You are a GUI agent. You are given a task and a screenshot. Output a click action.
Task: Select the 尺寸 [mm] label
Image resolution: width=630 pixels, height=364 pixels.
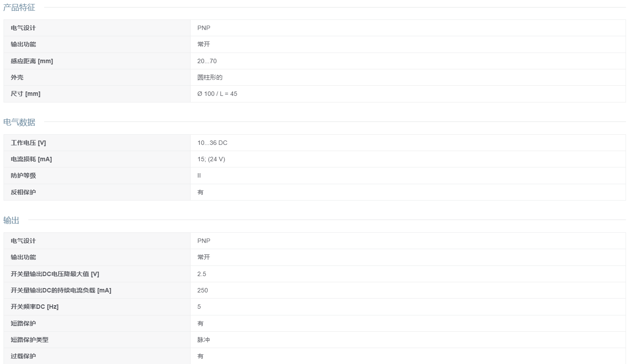click(x=26, y=94)
